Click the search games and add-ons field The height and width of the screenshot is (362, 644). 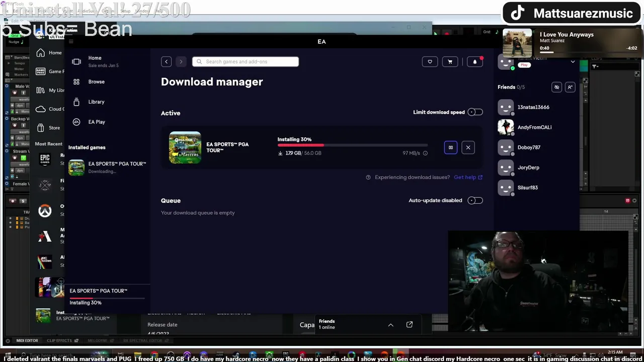pyautogui.click(x=245, y=62)
